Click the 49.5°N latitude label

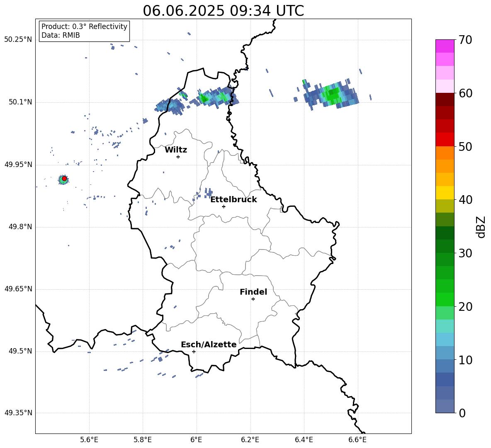(x=20, y=351)
